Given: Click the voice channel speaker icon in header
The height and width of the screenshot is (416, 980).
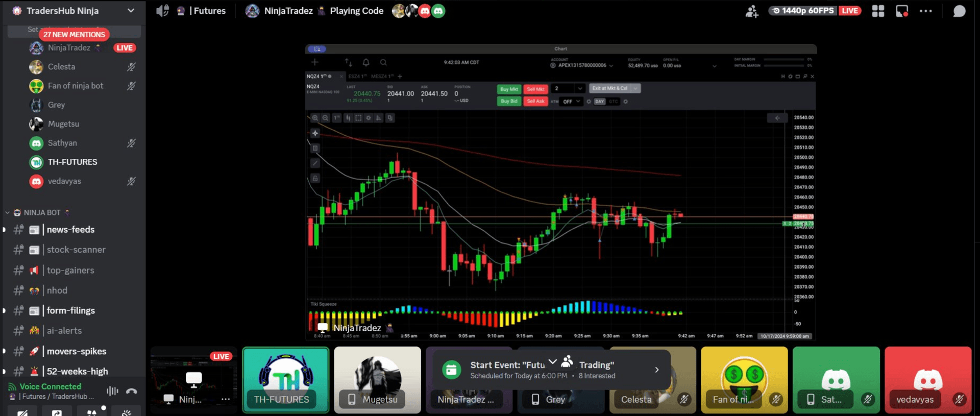Looking at the screenshot, I should pyautogui.click(x=162, y=11).
